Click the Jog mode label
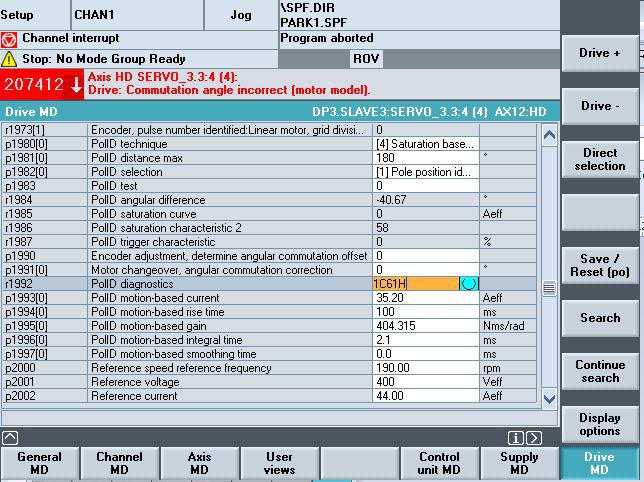Image resolution: width=644 pixels, height=482 pixels. (x=241, y=15)
